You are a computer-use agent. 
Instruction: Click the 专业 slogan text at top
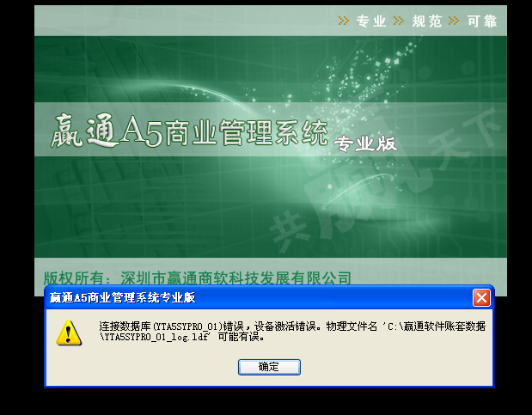(370, 21)
